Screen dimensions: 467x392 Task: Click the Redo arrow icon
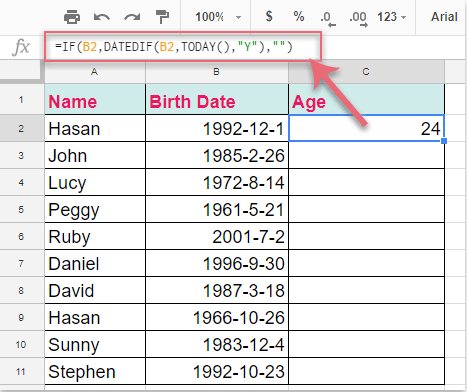click(132, 17)
